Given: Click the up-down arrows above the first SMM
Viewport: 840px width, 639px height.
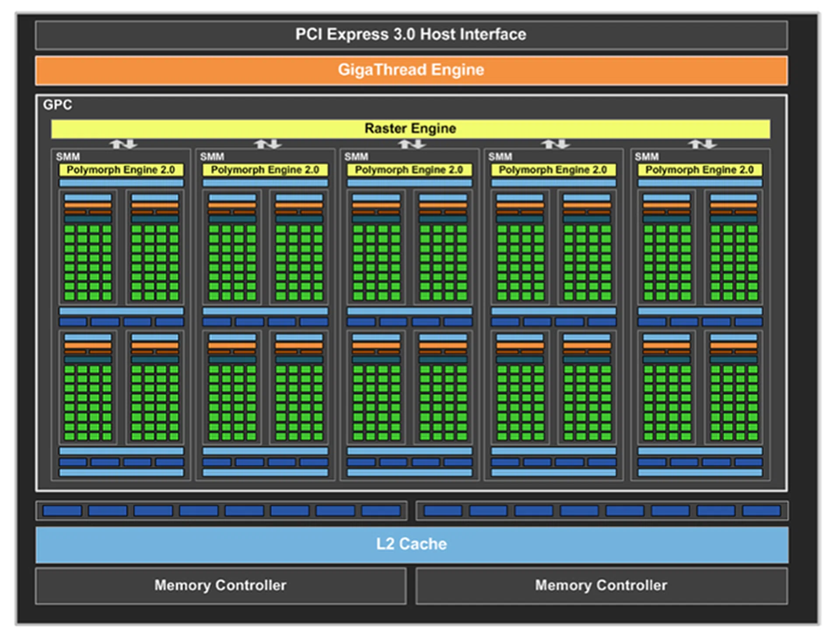Looking at the screenshot, I should point(123,143).
